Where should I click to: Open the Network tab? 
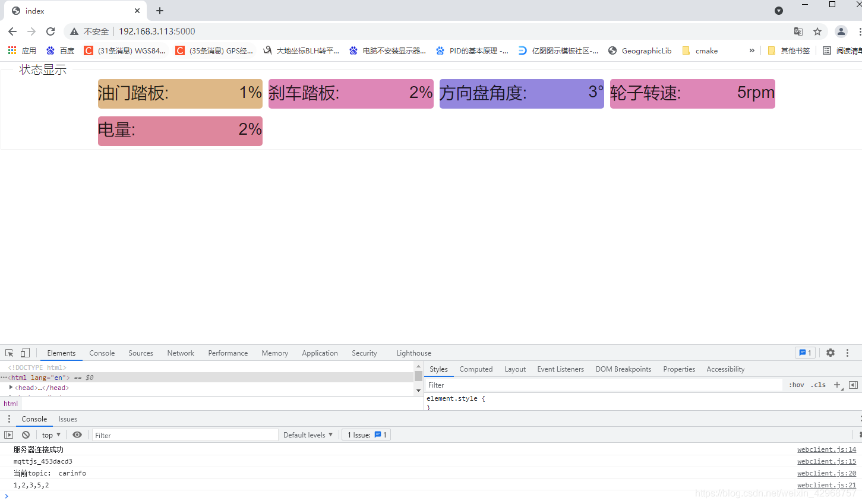(181, 353)
